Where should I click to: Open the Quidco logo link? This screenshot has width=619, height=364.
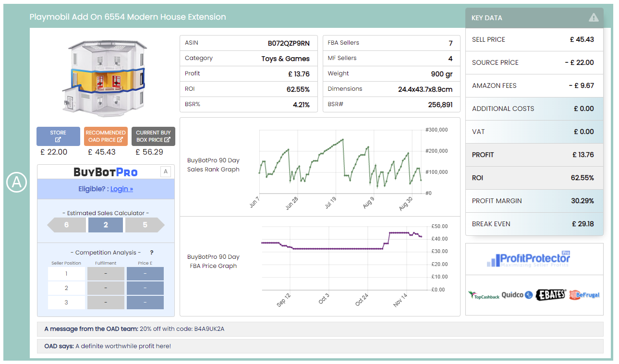pos(517,295)
